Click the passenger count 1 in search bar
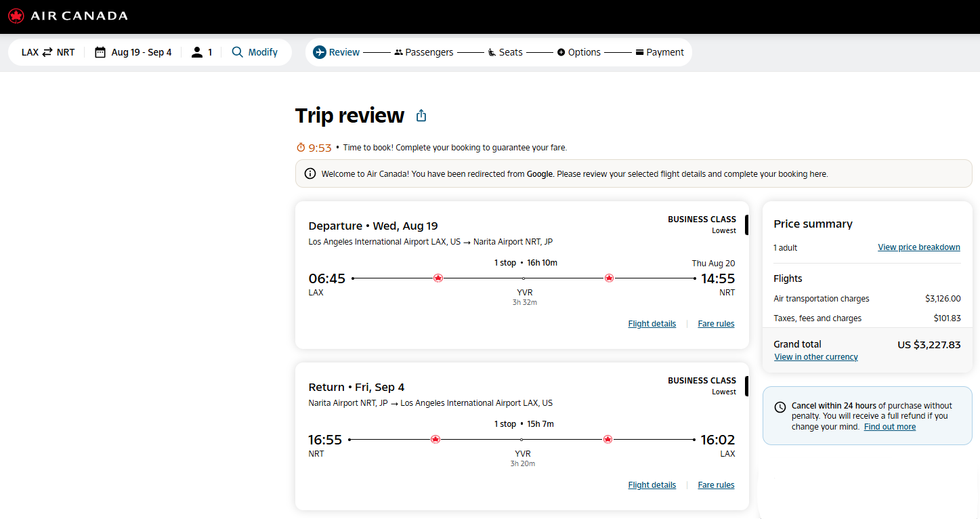This screenshot has height=519, width=980. click(210, 52)
